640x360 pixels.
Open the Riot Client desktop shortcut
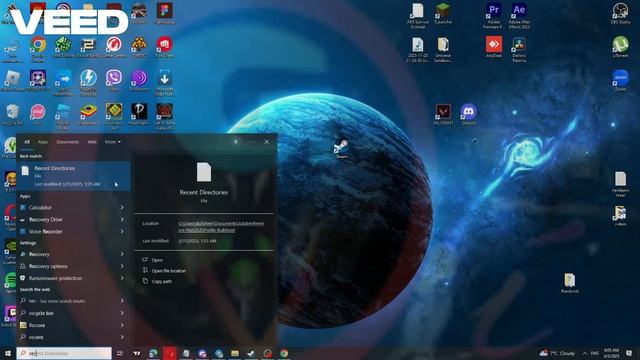164,47
